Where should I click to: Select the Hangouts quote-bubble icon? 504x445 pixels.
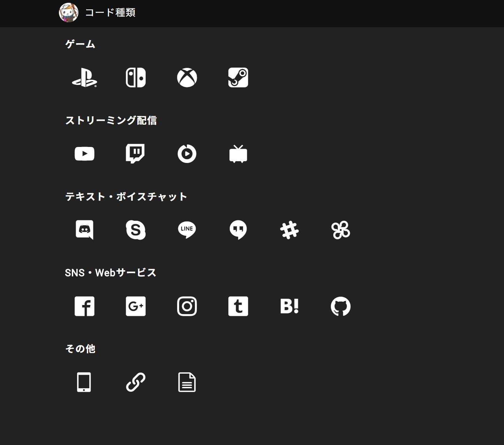238,230
